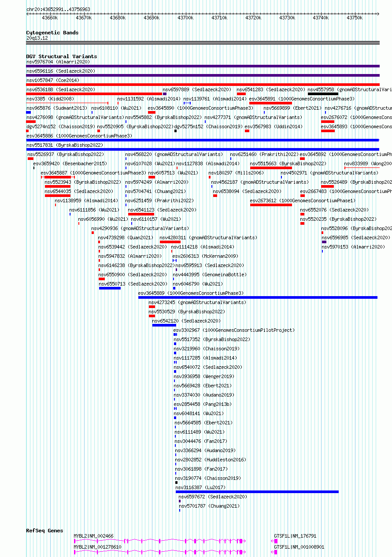Image resolution: width=392 pixels, height=557 pixels.
Task: Click the nsv5669899 (Ebert2021) label
Action: point(292,108)
